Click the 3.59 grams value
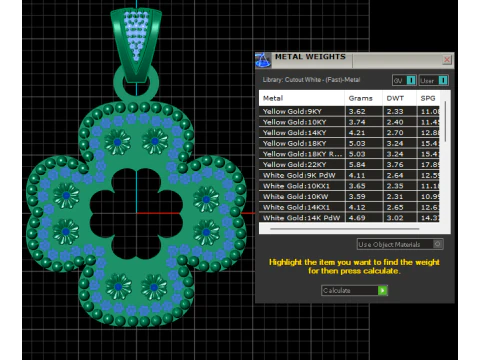Screen dimensions: 480x360 click(357, 197)
